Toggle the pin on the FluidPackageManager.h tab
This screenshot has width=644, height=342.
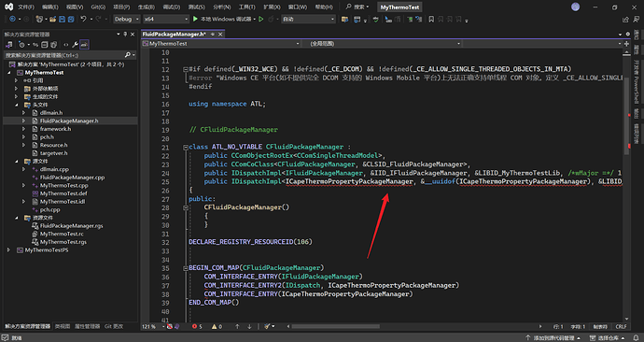coord(213,35)
